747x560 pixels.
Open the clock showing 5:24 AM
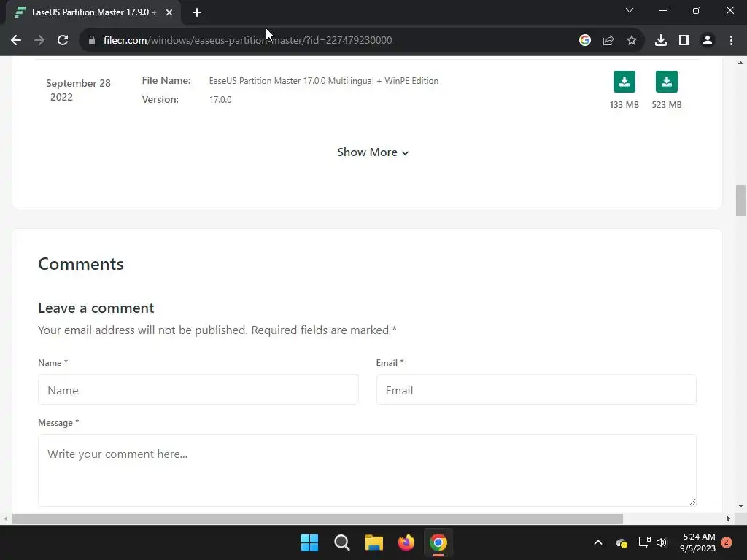click(x=698, y=542)
